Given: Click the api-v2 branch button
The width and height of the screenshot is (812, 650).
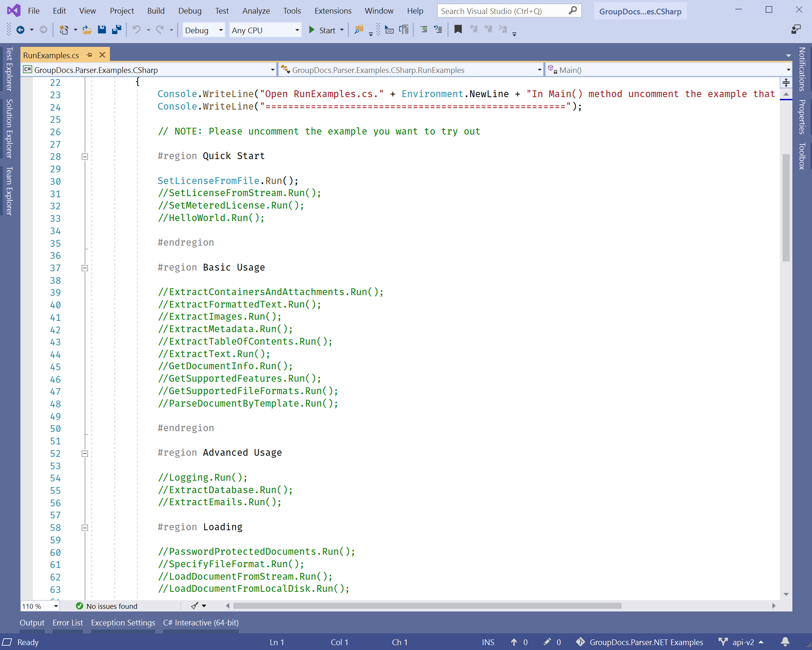Looking at the screenshot, I should 743,642.
